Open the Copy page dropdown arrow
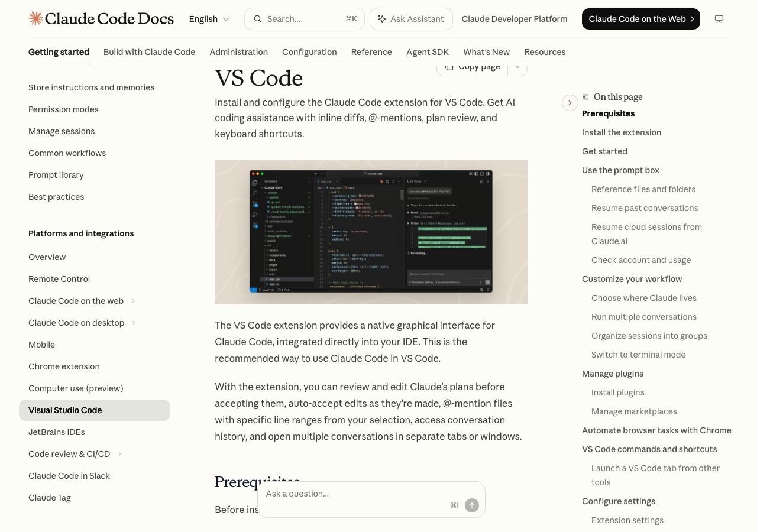Image resolution: width=757 pixels, height=532 pixels. pos(517,66)
